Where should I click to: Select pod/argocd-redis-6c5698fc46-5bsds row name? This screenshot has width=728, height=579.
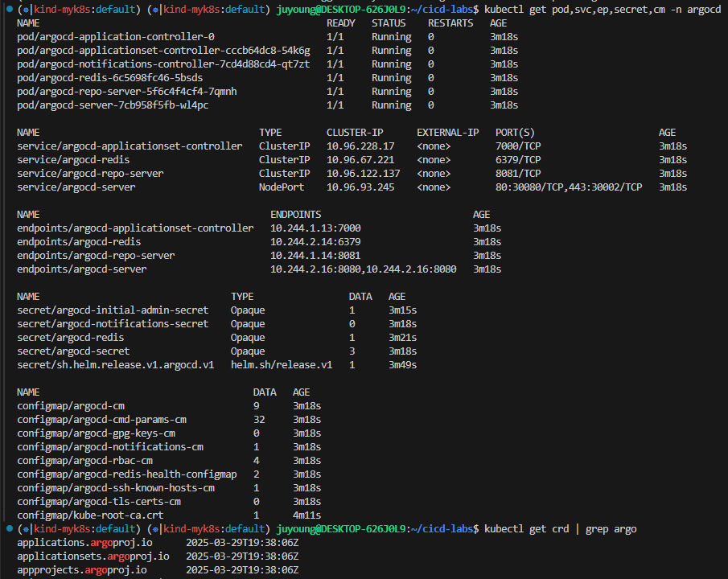click(x=110, y=77)
